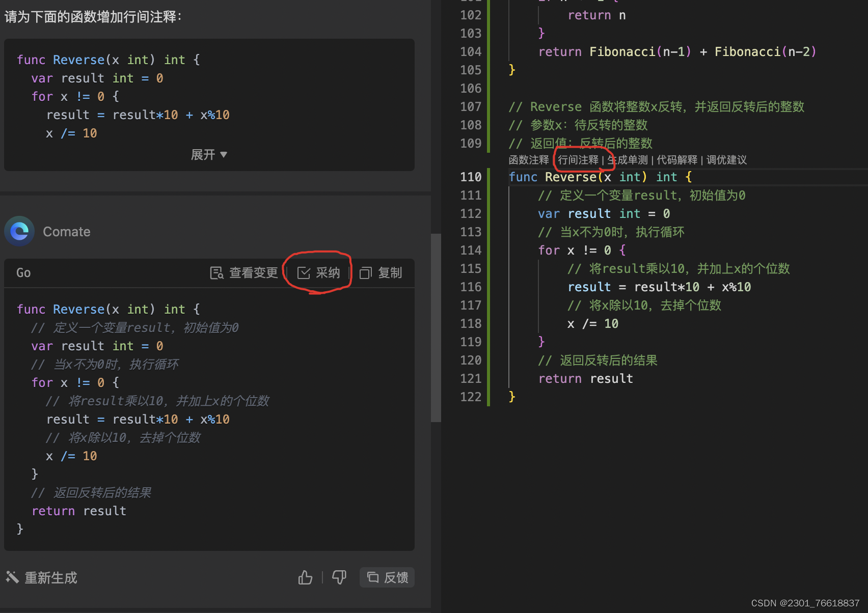Click 'return result' on editor line 121
Screen dimensions: 868x613
[586, 379]
